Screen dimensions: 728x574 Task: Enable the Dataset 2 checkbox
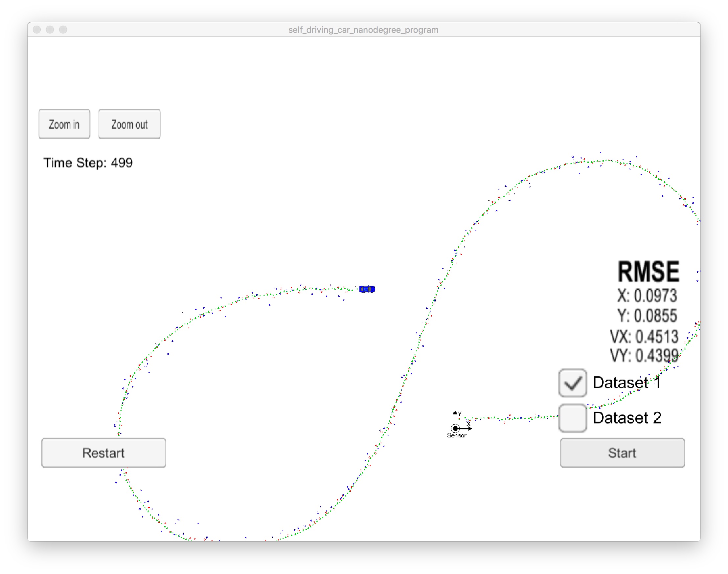point(572,418)
